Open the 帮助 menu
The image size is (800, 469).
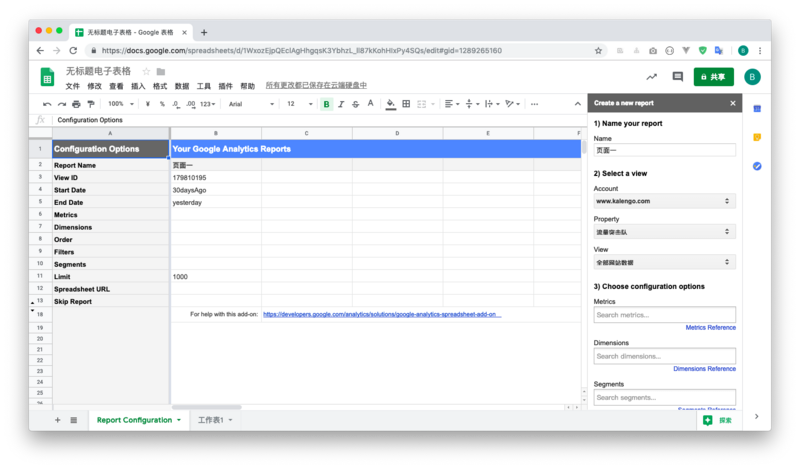247,86
